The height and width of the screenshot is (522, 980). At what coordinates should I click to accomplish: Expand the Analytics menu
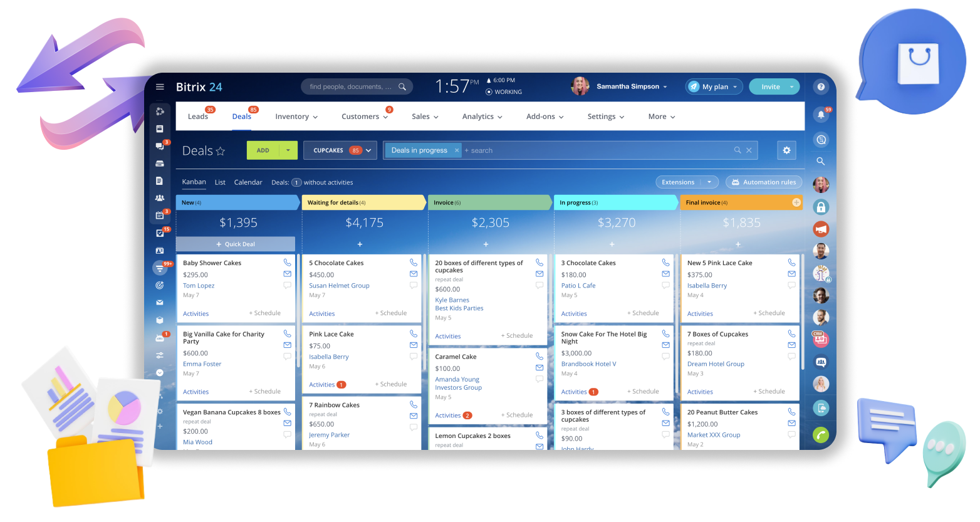pyautogui.click(x=482, y=117)
